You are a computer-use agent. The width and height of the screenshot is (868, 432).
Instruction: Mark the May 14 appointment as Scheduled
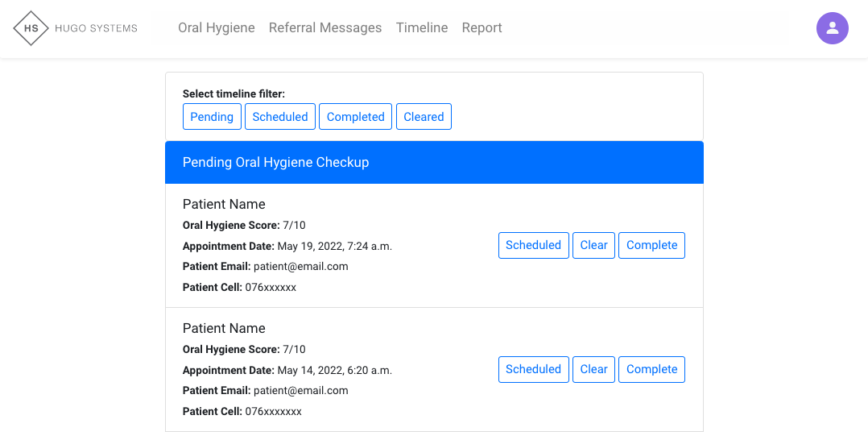coord(533,370)
